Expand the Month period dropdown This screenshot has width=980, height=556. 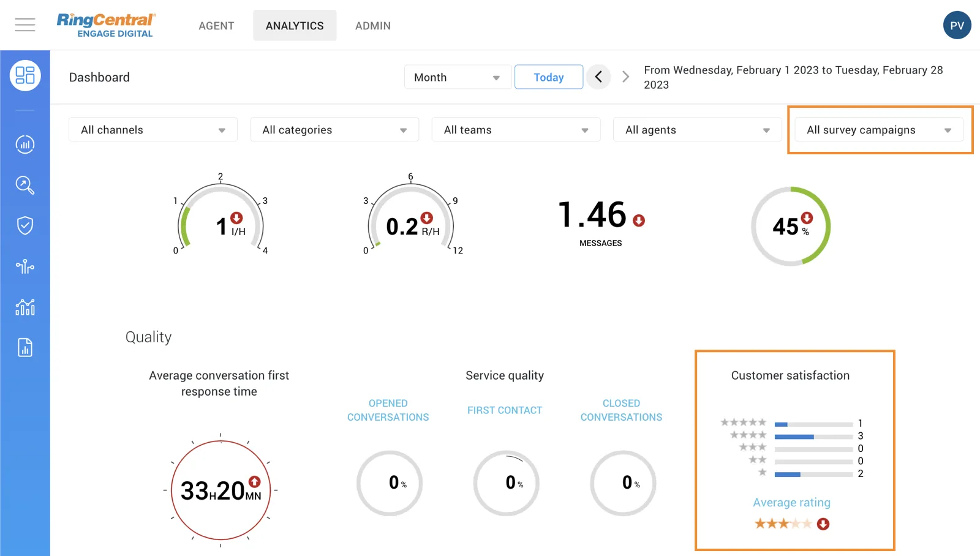pos(458,77)
